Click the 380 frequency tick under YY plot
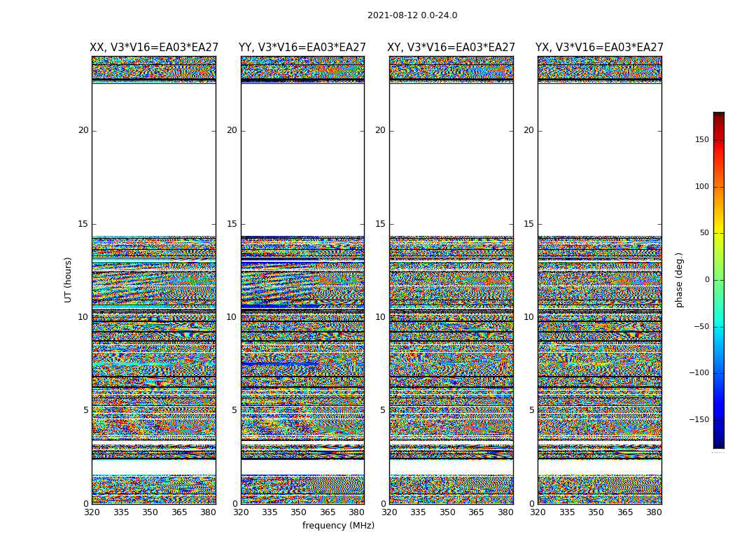The image size is (735, 560). point(357,512)
